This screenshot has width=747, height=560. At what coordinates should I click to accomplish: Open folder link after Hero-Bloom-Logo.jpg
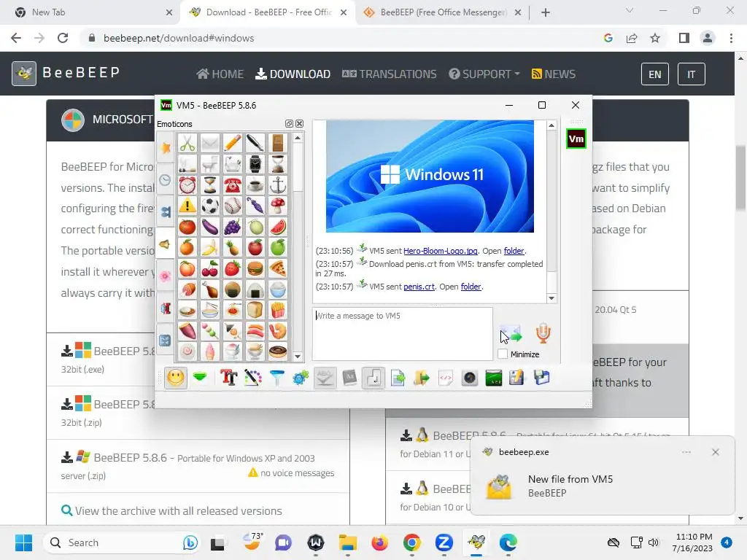(x=514, y=251)
